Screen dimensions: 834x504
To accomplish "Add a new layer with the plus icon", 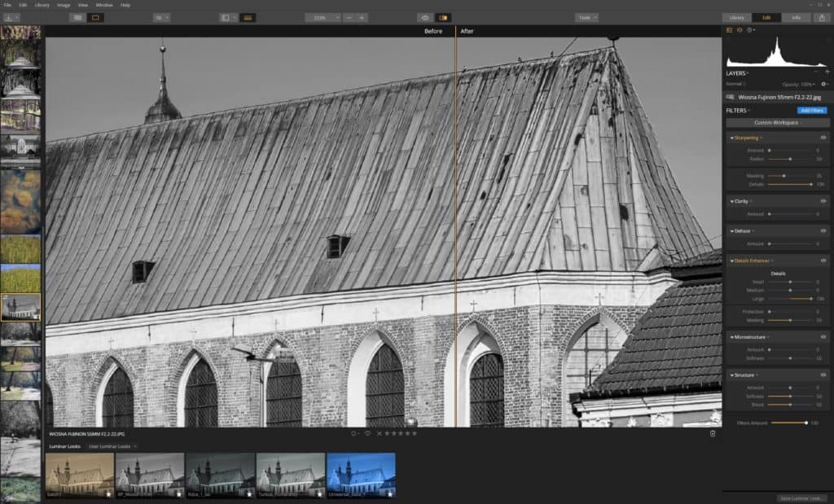I will coord(827,72).
